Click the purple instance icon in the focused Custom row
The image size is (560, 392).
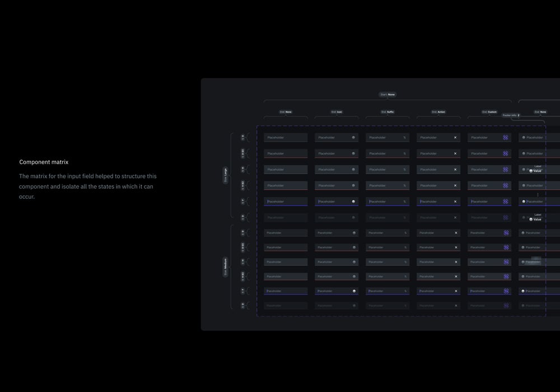tap(506, 201)
